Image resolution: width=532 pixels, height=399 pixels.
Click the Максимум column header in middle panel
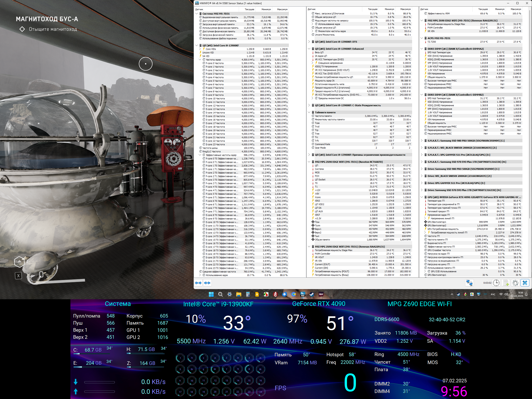coord(405,9)
